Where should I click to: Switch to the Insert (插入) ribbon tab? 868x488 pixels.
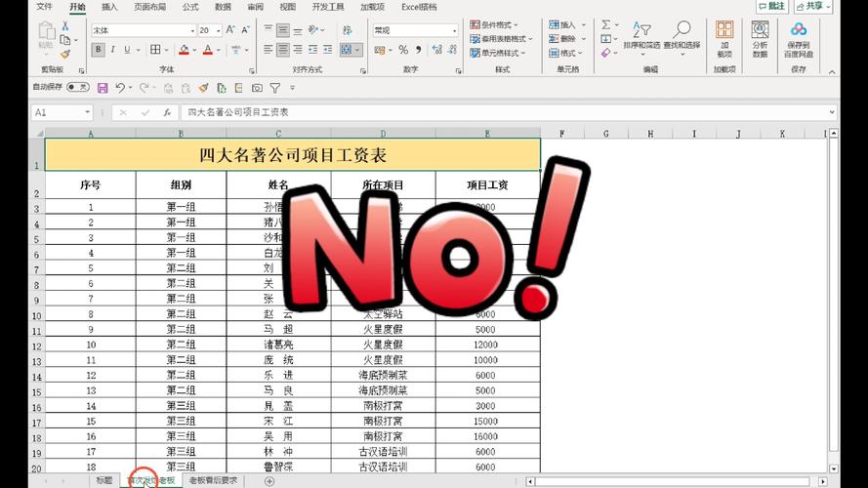(109, 7)
